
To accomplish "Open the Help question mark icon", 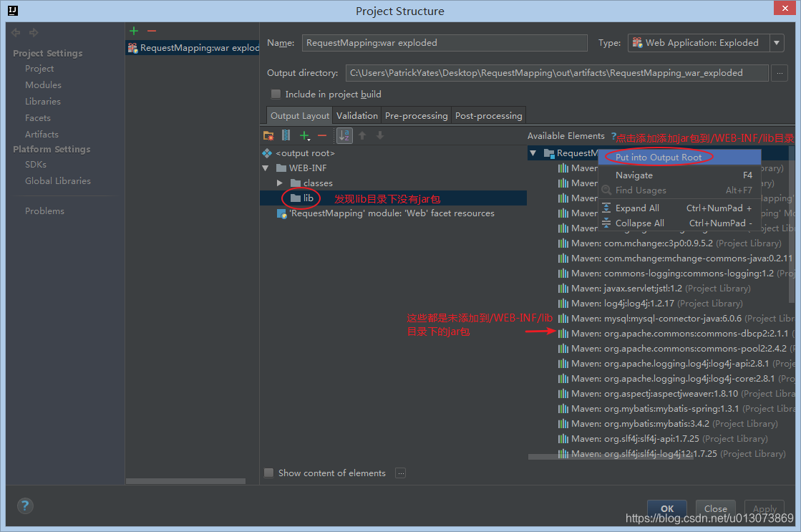I will 24,506.
